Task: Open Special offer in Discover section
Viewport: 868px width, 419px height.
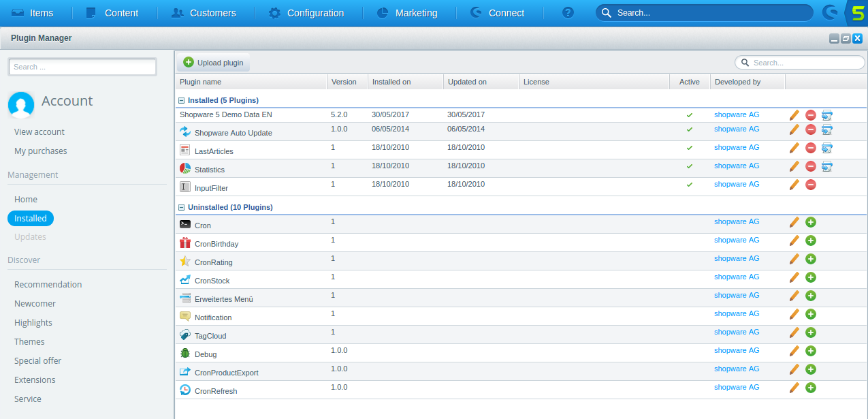Action: 38,361
